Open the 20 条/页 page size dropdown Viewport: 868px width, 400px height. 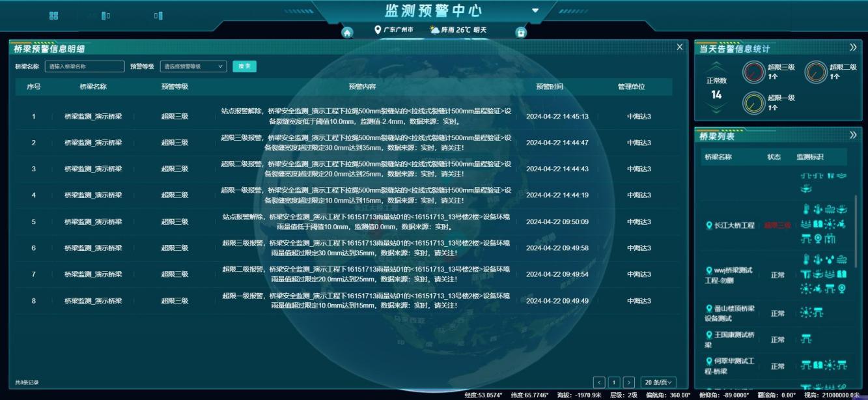658,382
